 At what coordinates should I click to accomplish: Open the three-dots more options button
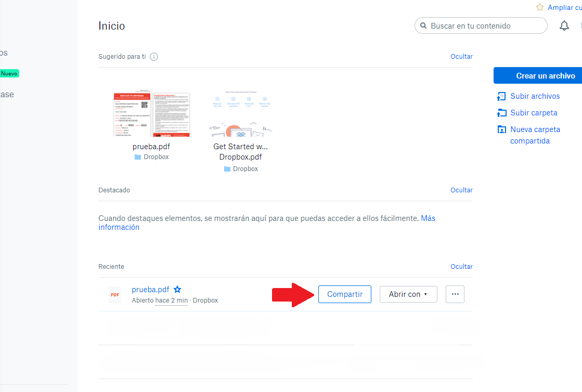click(455, 294)
